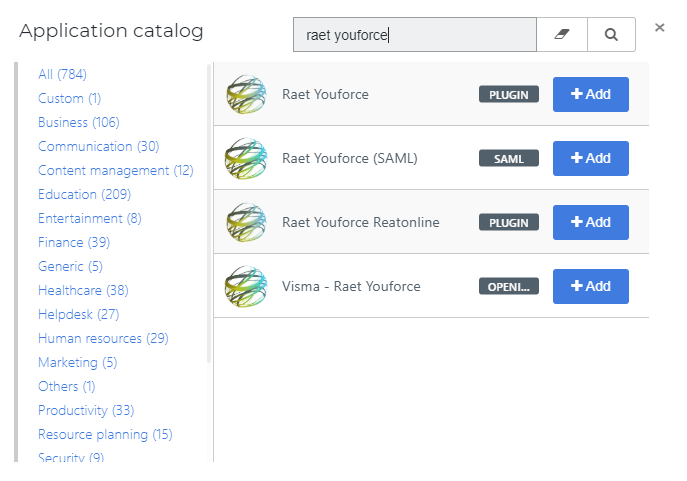Show Others (1) applications

click(x=67, y=386)
